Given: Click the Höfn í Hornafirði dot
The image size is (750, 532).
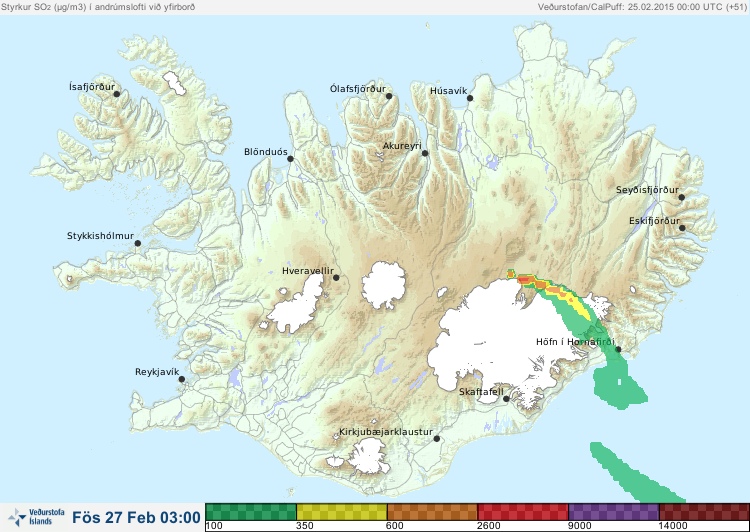Looking at the screenshot, I should click(x=618, y=349).
